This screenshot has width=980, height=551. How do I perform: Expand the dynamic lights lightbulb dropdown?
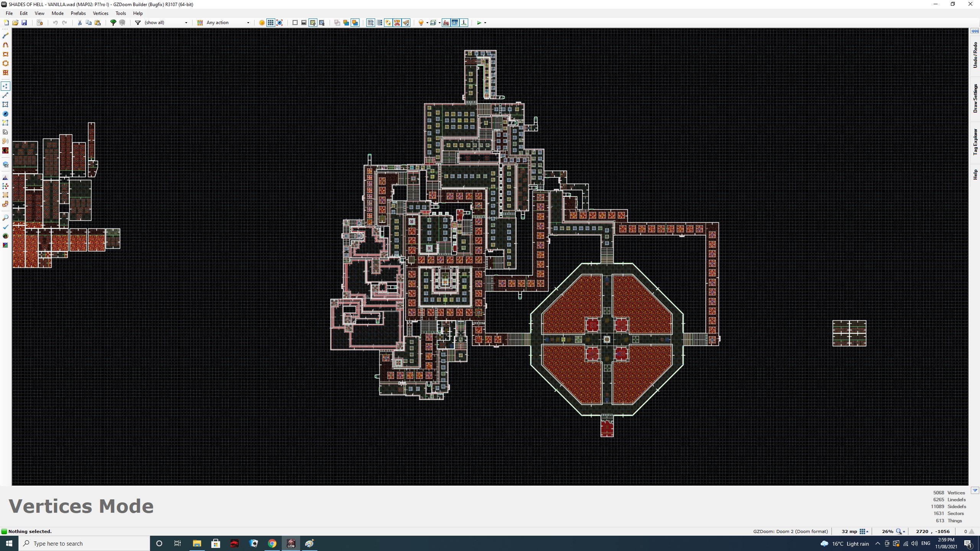(x=427, y=23)
